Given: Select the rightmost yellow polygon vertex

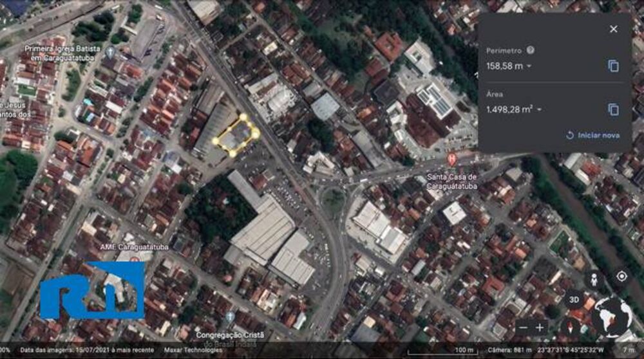Looking at the screenshot, I should coord(256,133).
